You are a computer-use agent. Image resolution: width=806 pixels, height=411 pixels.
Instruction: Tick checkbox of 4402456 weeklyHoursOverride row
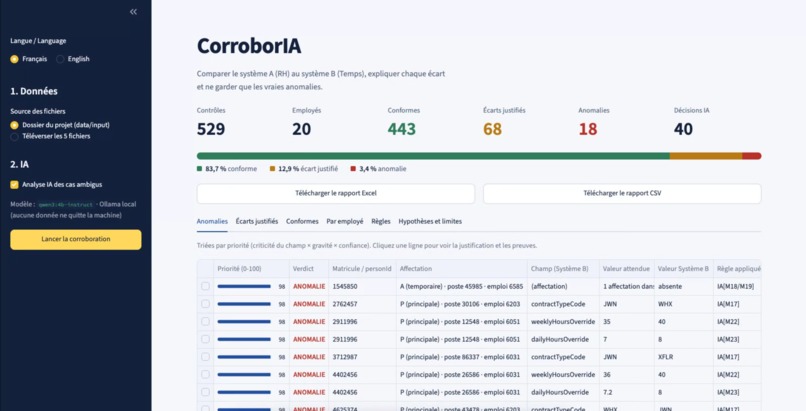coord(205,375)
